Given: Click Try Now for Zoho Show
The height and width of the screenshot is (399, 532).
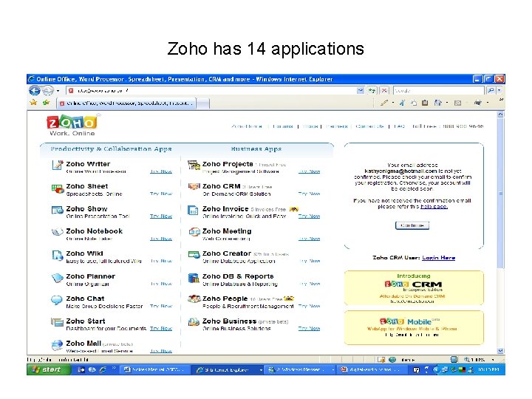Looking at the screenshot, I should click(161, 216).
